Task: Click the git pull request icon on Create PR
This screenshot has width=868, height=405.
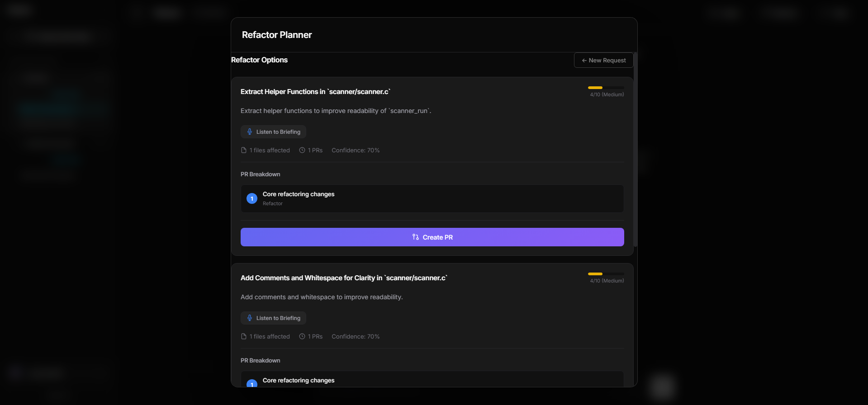Action: pyautogui.click(x=415, y=237)
